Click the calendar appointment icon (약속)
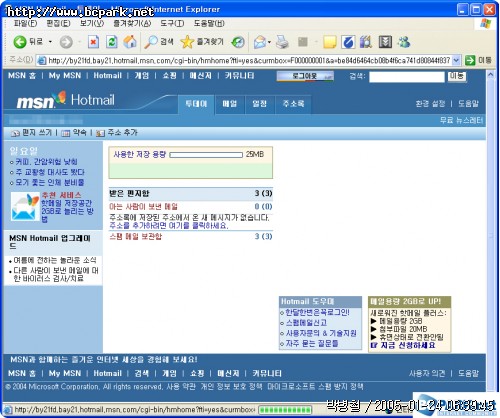 click(66, 133)
